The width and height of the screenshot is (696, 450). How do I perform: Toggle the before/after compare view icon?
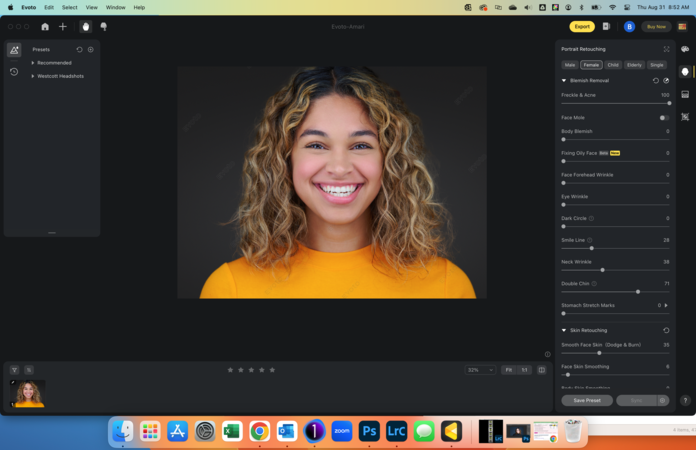click(x=542, y=370)
